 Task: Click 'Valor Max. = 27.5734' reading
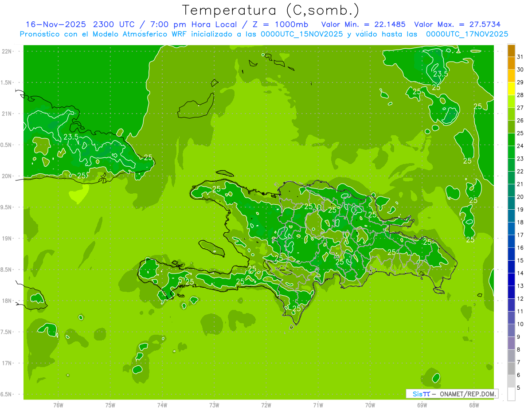pyautogui.click(x=458, y=24)
